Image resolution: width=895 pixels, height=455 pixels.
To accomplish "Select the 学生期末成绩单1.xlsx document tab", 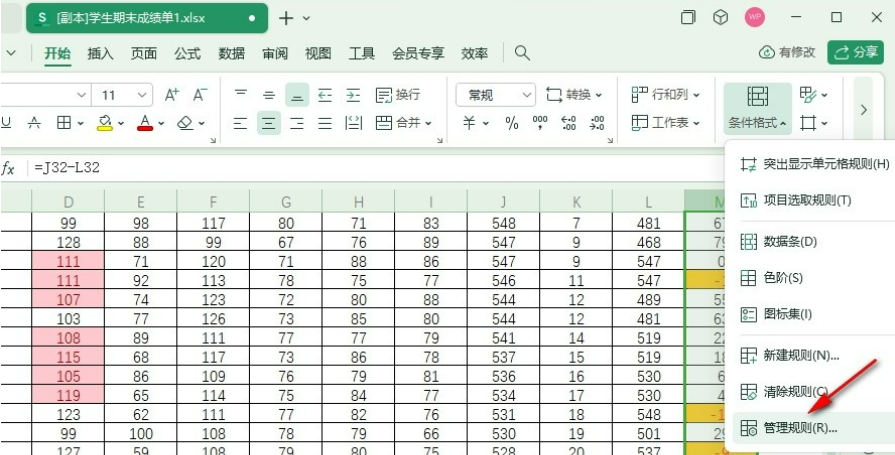I will pyautogui.click(x=147, y=18).
